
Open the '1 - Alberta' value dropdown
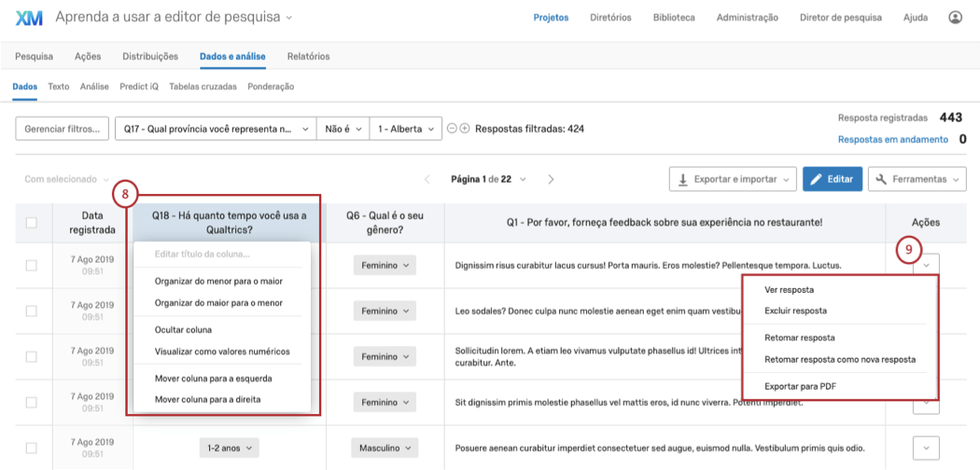tap(405, 129)
